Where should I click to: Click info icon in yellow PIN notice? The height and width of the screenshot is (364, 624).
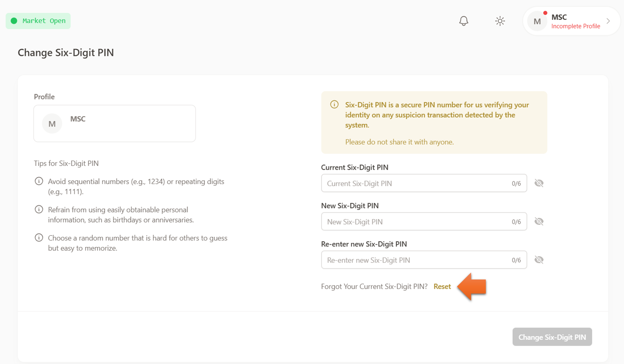[x=334, y=105]
